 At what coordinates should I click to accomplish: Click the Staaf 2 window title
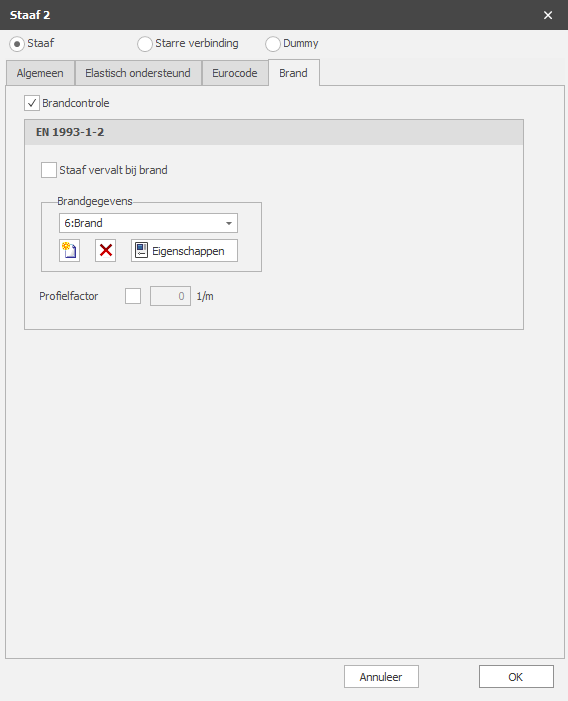(30, 15)
